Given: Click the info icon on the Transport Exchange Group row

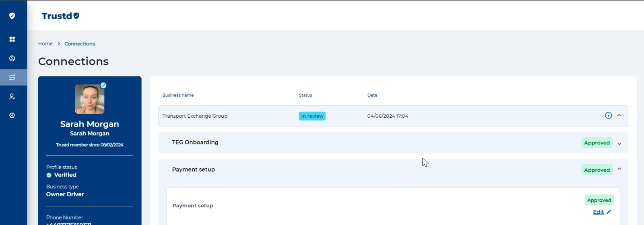Looking at the screenshot, I should pos(608,115).
